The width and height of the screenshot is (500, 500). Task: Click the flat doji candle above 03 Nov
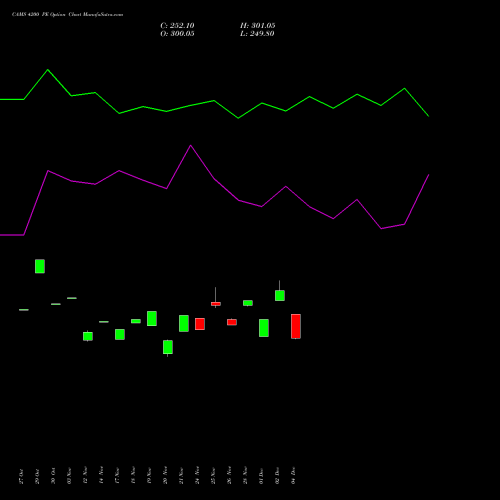tap(72, 298)
